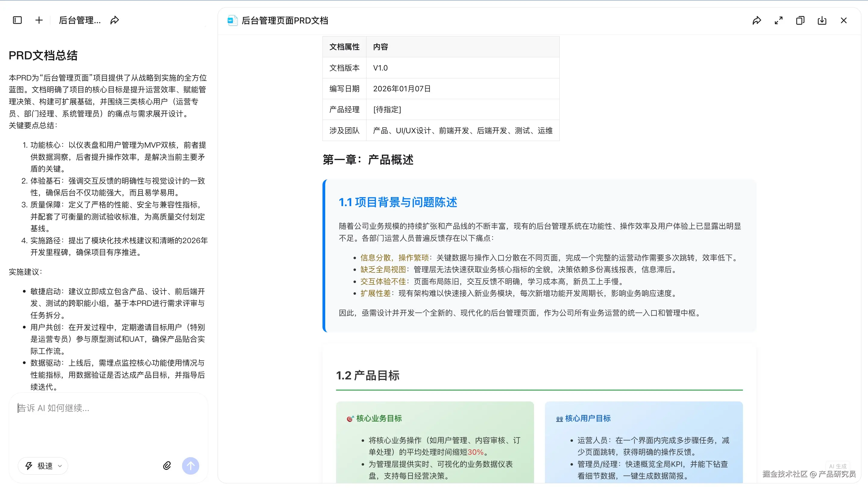Screen dimensions: 868x490
Task: Expand the document to fullscreen
Action: tap(778, 20)
